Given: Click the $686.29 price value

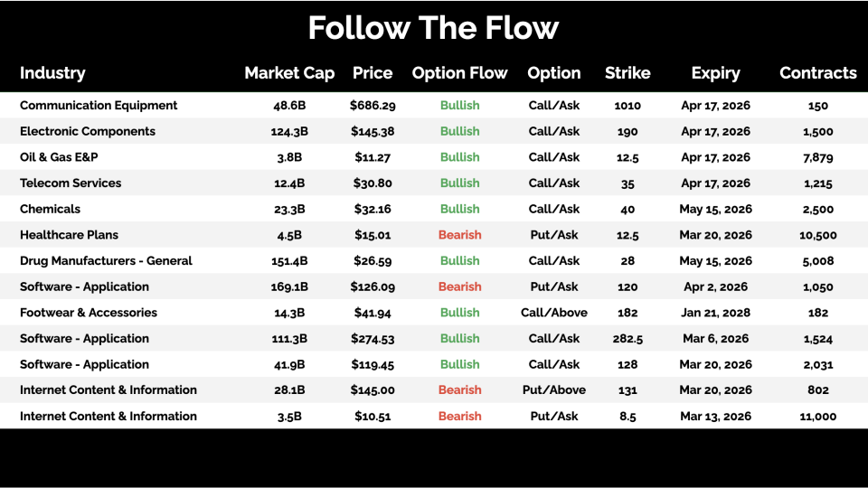Looking at the screenshot, I should point(373,106).
